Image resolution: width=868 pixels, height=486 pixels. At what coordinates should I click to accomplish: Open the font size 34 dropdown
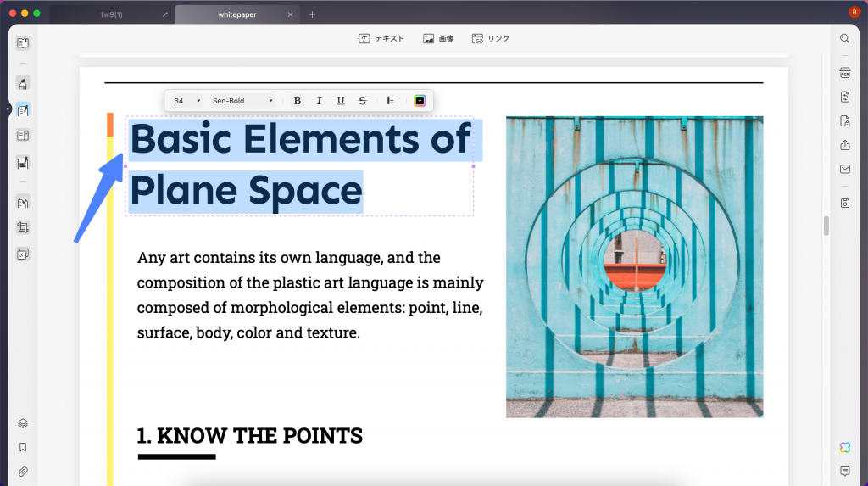pos(187,101)
